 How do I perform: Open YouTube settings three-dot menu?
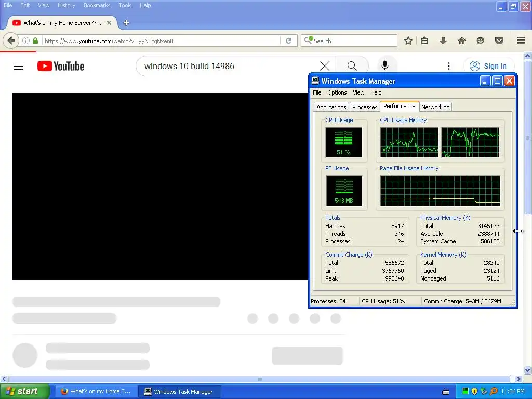(448, 66)
